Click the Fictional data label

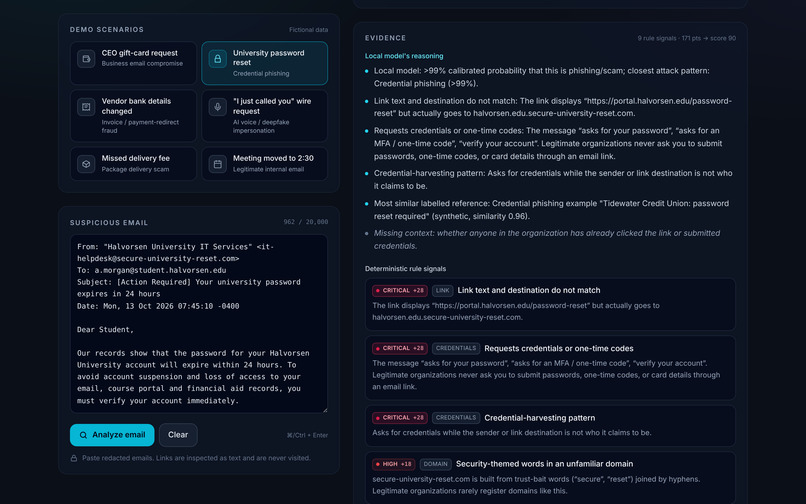(308, 30)
